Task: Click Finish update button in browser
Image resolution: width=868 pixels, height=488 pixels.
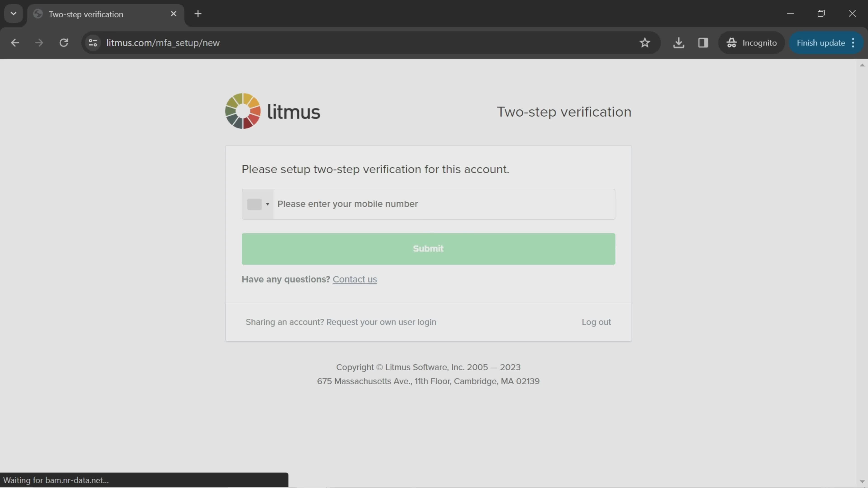Action: click(x=821, y=42)
